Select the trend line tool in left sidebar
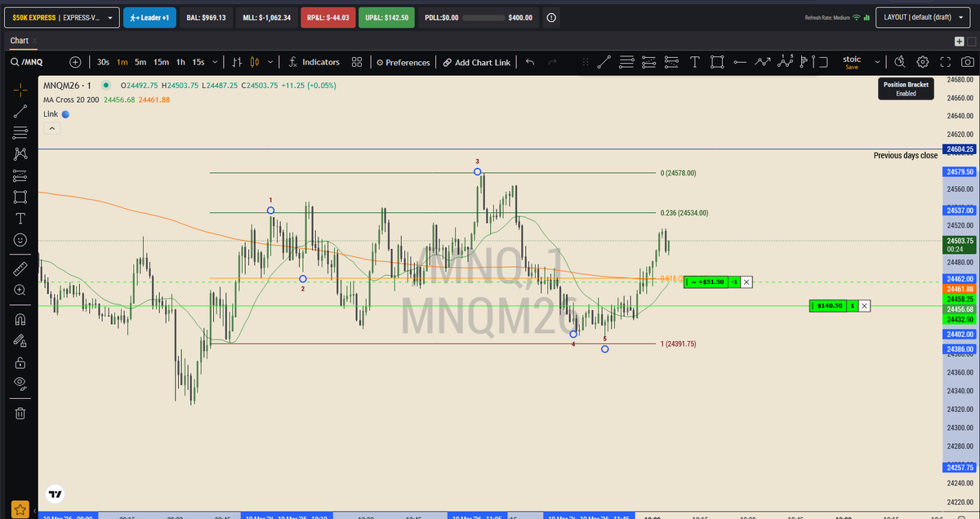Image resolution: width=980 pixels, height=519 pixels. [x=20, y=111]
